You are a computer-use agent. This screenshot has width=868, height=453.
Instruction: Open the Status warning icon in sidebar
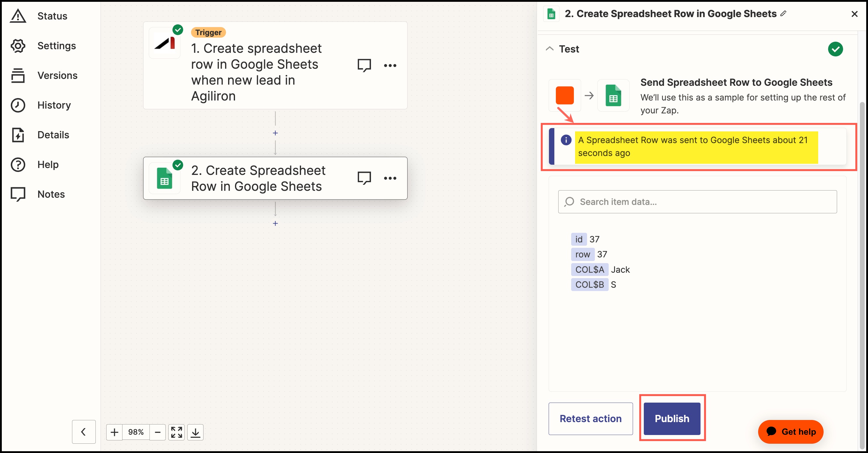point(18,16)
